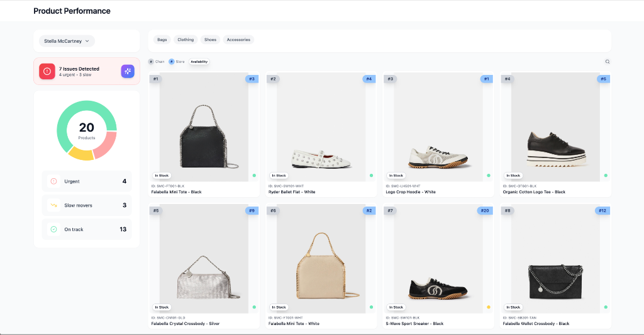Click In Stock label on Logo Crop Hoodie card
644x335 pixels.
tap(396, 176)
